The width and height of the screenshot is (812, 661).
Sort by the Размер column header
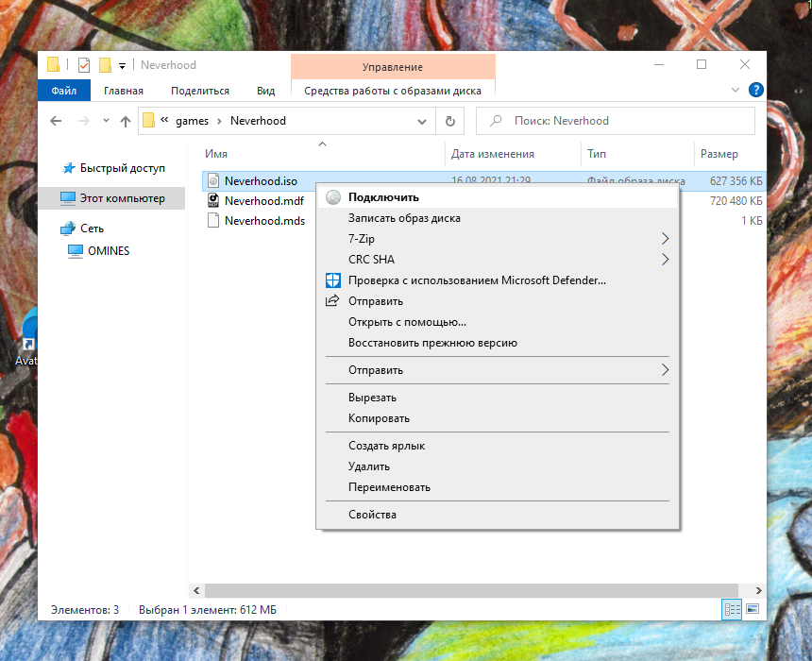point(719,154)
